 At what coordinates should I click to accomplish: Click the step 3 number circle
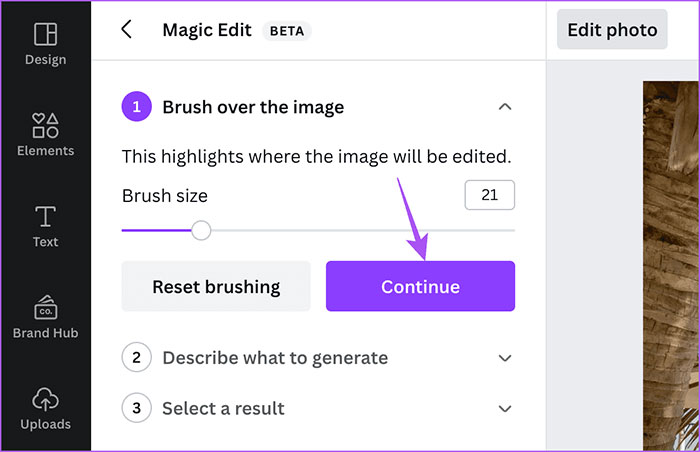point(136,408)
